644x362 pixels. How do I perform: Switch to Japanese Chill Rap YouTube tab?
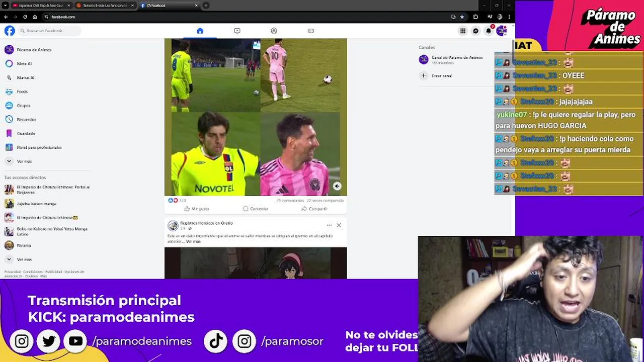click(41, 5)
